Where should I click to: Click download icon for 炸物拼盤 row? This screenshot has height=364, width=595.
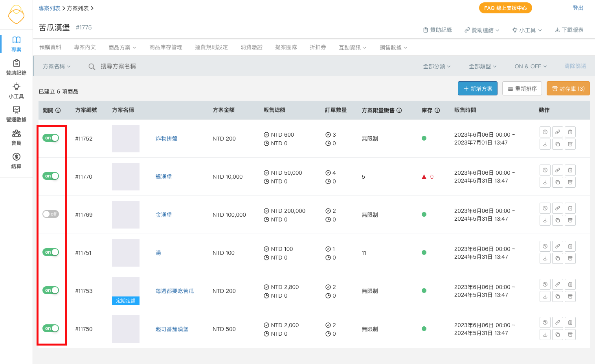[545, 144]
